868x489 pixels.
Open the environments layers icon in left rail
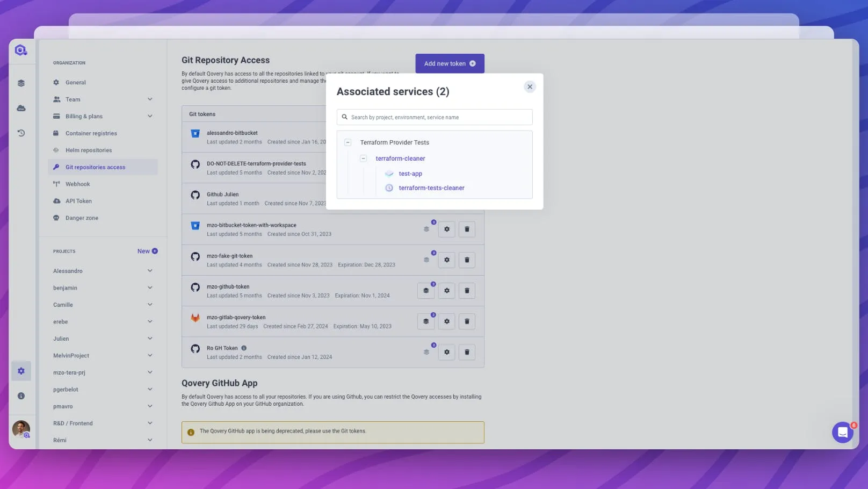[21, 83]
